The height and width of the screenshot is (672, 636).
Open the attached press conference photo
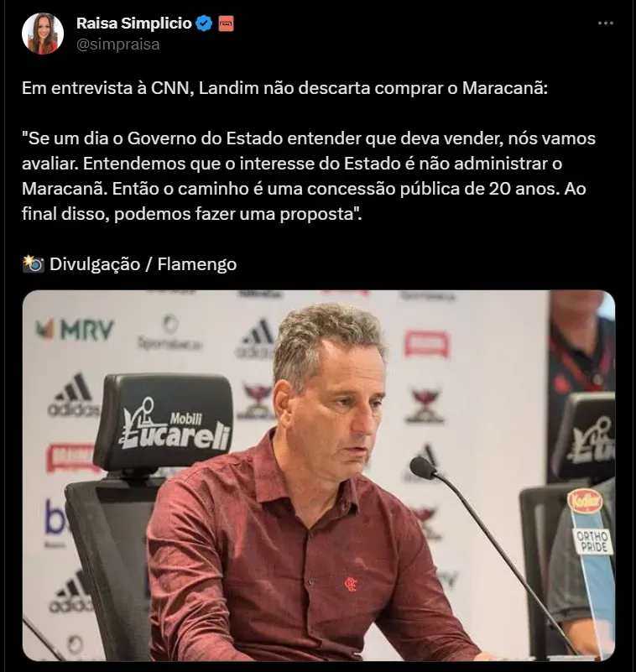[319, 476]
